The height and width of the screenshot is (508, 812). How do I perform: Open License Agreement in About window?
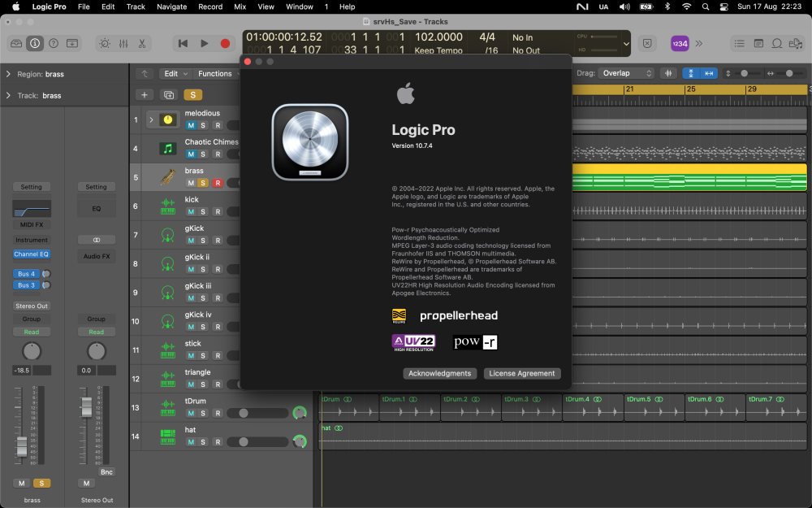[x=522, y=373]
